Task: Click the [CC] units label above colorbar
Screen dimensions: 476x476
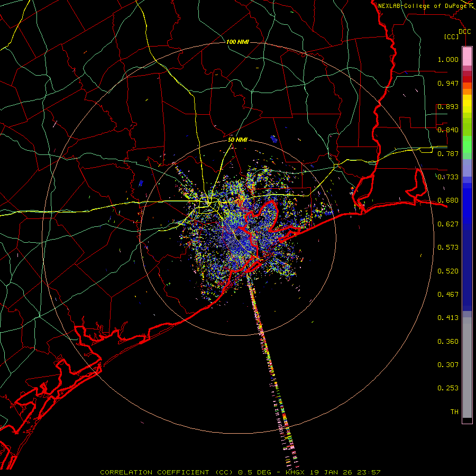Action: 451,36
